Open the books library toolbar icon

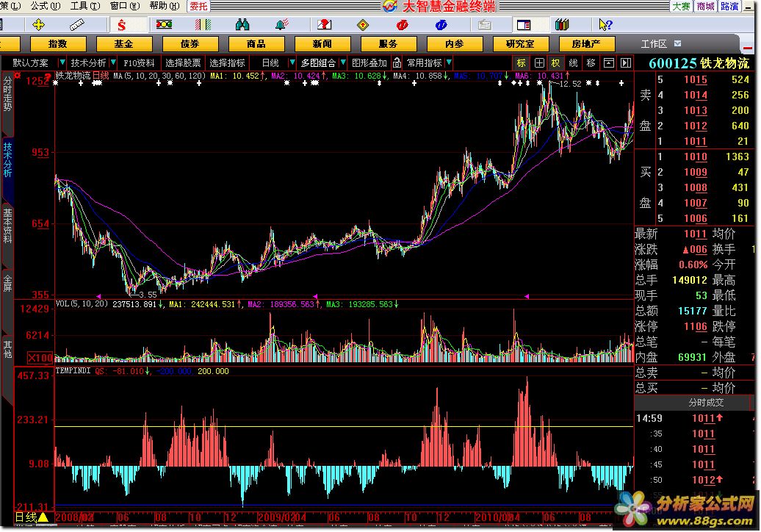click(x=562, y=24)
